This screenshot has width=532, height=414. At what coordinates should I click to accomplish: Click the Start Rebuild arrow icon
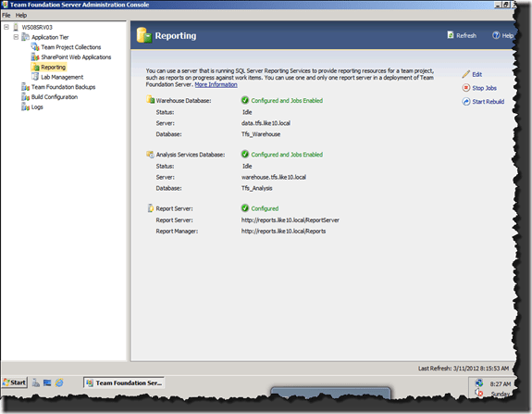point(466,101)
